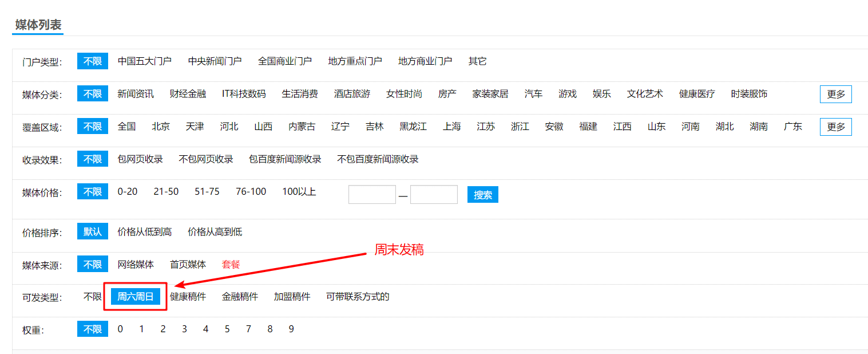The image size is (868, 354).
Task: Choose 首页媒体 as media source
Action: (188, 265)
